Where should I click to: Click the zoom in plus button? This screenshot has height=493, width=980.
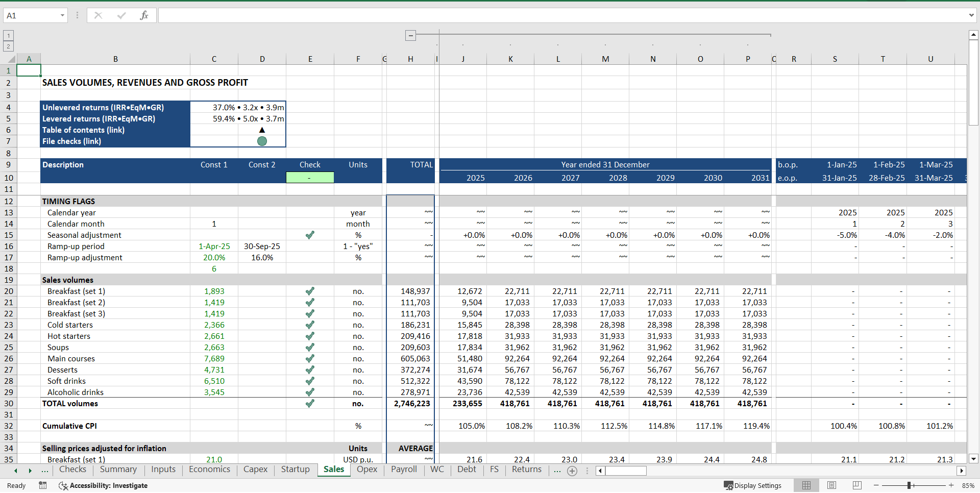(x=951, y=485)
